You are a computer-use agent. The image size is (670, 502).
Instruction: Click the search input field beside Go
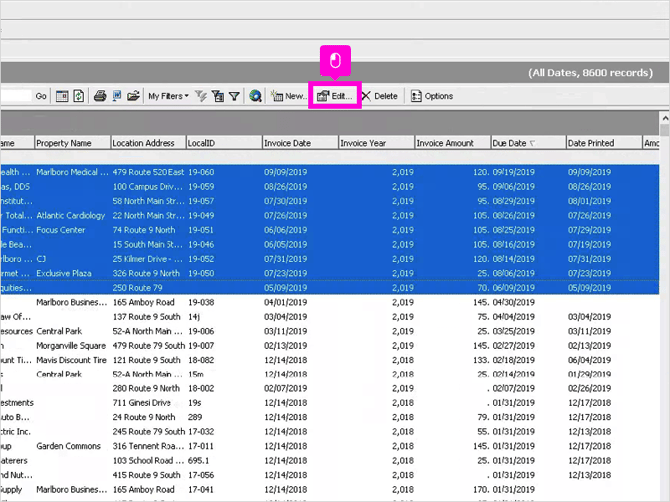[x=16, y=96]
